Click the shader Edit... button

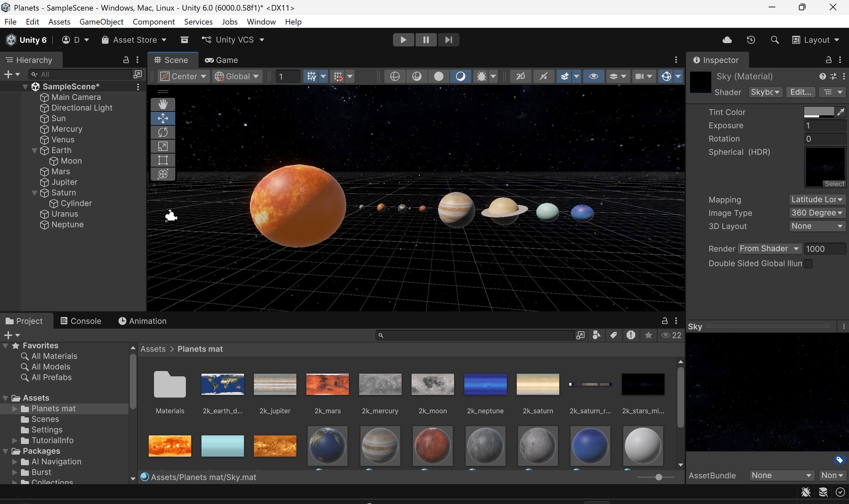[801, 92]
